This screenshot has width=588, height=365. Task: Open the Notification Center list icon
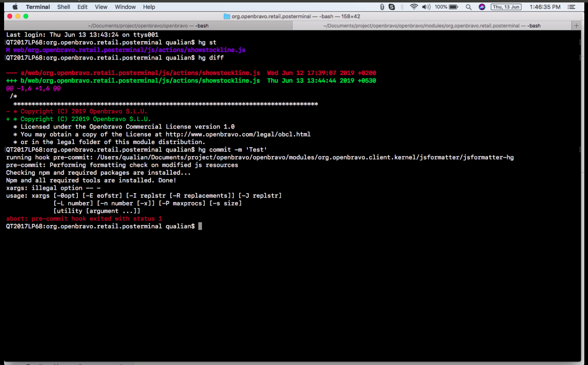(x=571, y=7)
